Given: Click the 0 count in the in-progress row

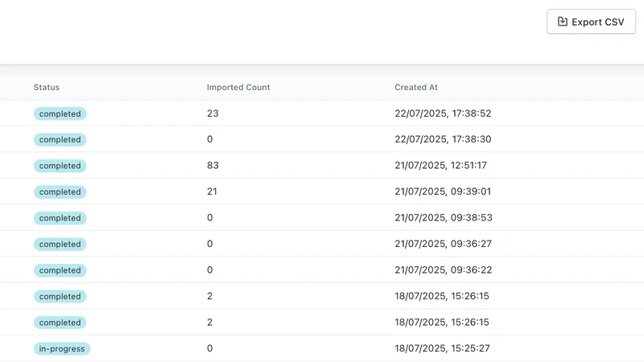Looking at the screenshot, I should 210,348.
